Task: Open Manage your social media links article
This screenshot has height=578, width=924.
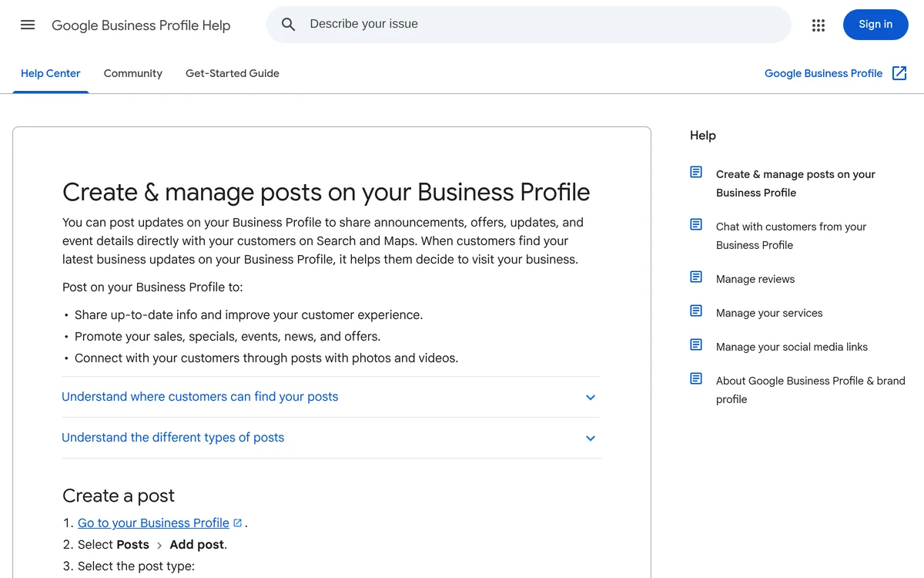Action: (x=792, y=347)
